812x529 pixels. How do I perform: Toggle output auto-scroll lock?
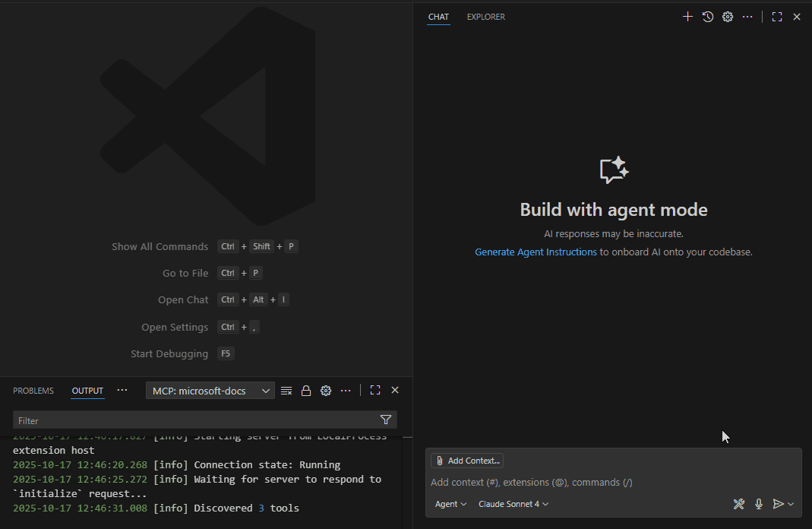tap(306, 391)
